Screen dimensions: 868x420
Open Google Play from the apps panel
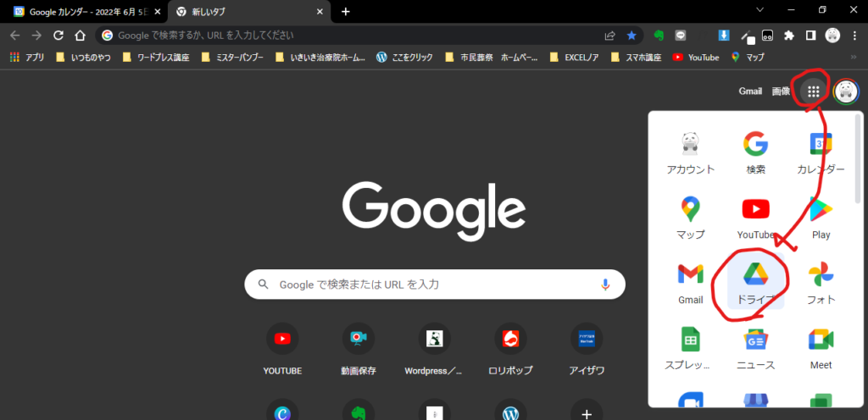[821, 217]
